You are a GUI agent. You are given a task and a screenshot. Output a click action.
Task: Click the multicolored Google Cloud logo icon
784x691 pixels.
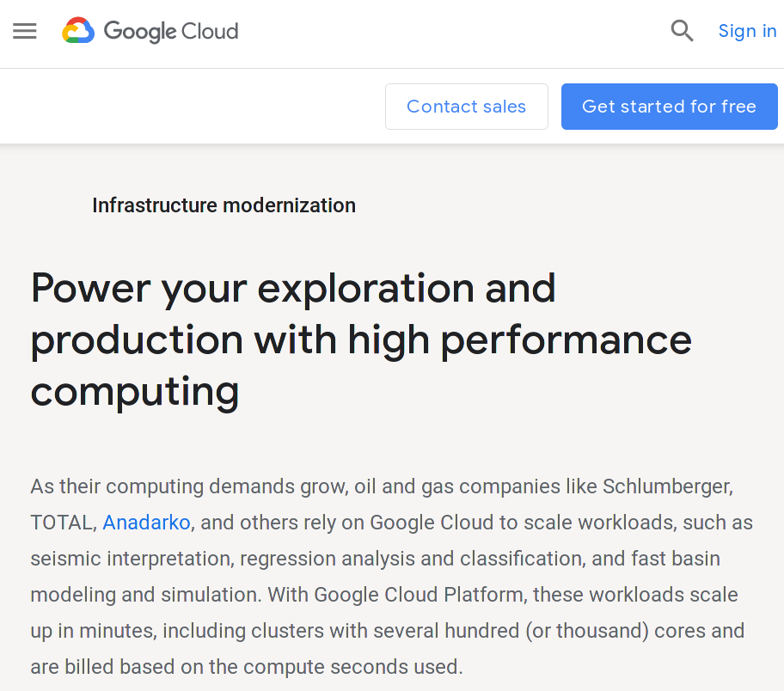click(x=78, y=32)
